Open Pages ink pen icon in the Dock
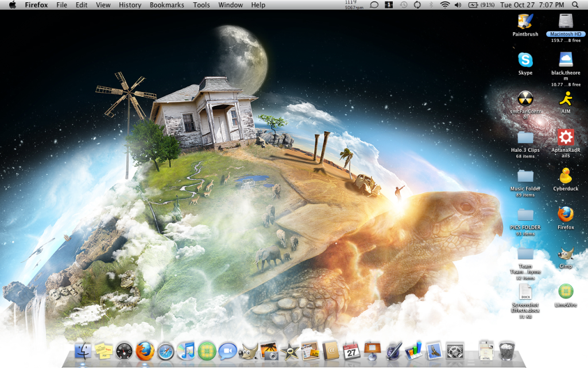 pyautogui.click(x=393, y=351)
